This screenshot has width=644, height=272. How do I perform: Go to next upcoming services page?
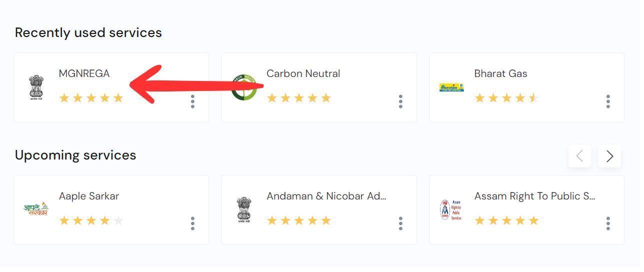(609, 156)
